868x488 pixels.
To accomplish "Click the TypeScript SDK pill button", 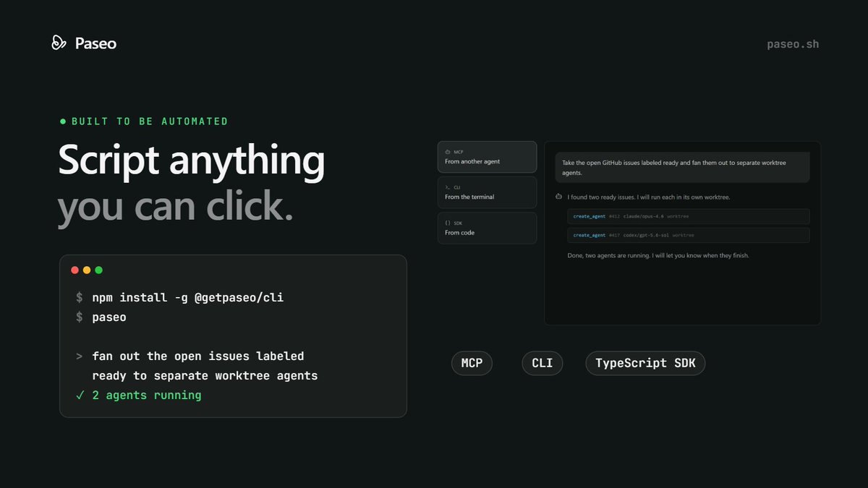I will pos(645,363).
